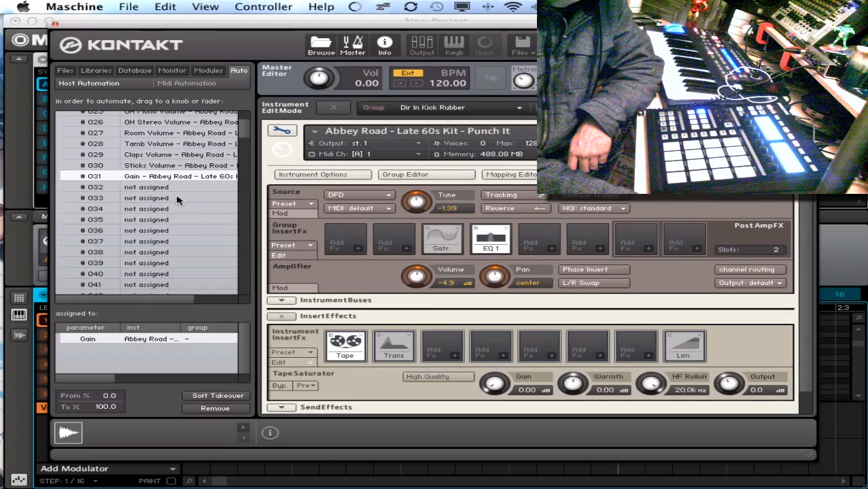The width and height of the screenshot is (868, 489).
Task: Open the Output mixer icon
Action: [x=421, y=45]
